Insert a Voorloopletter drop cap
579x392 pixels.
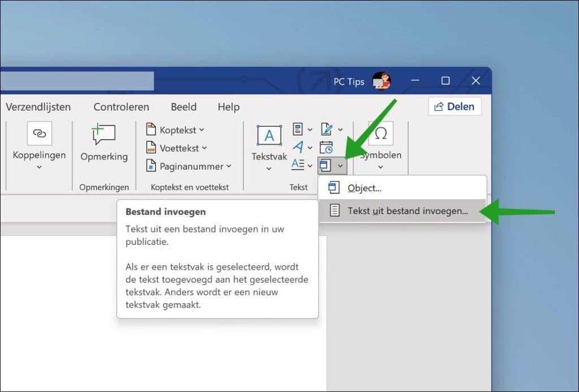(x=298, y=165)
